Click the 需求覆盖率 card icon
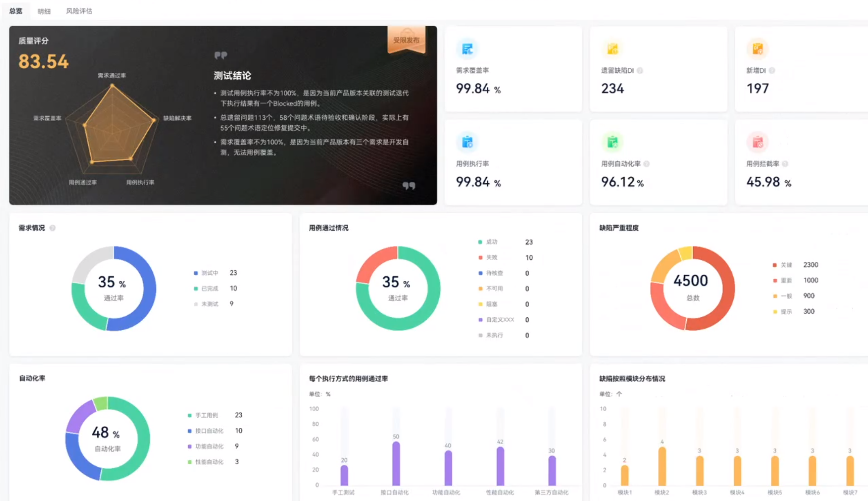This screenshot has height=501, width=868. click(x=467, y=49)
